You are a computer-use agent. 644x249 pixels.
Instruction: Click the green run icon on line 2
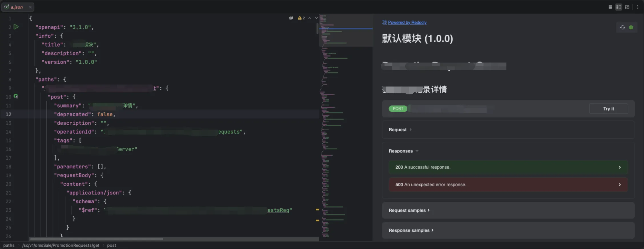16,27
